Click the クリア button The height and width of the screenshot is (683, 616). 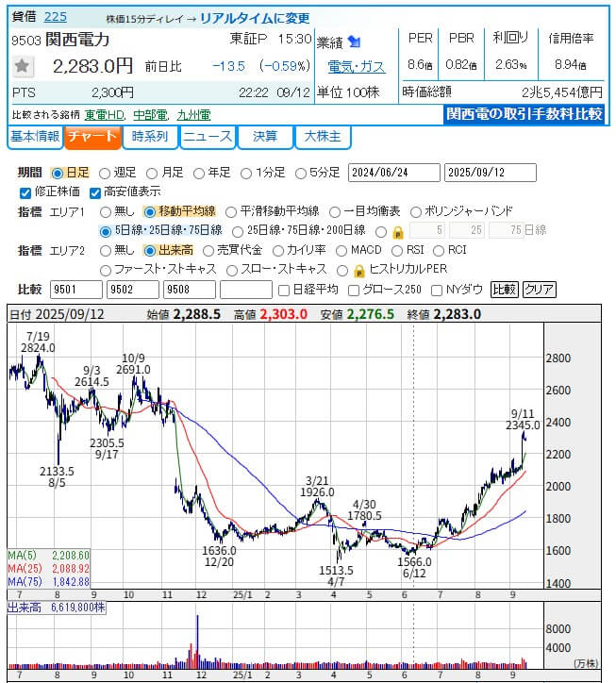540,290
